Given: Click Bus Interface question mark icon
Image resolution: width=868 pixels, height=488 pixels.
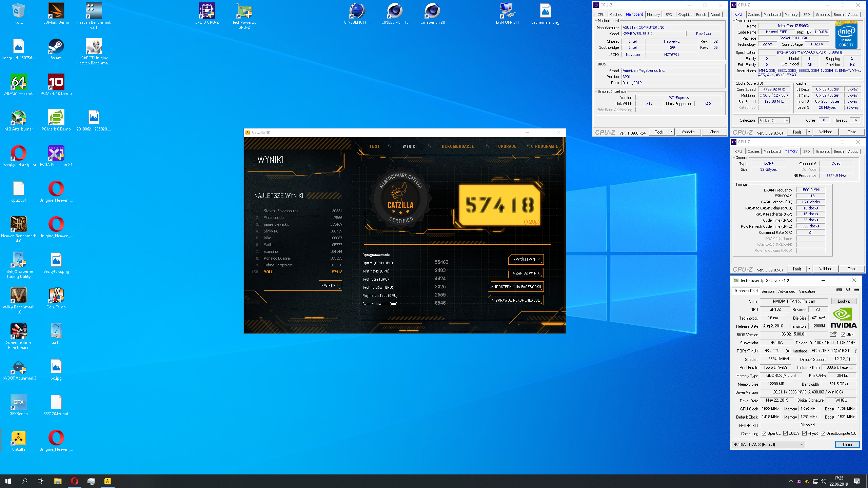Looking at the screenshot, I should 855,351.
